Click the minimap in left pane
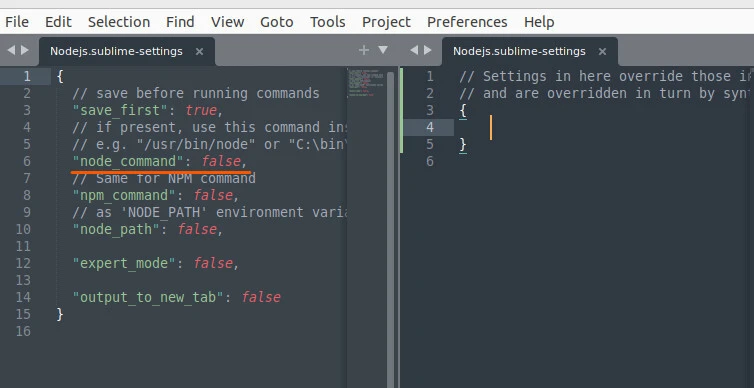Screen dimensions: 754x388 click(365, 84)
